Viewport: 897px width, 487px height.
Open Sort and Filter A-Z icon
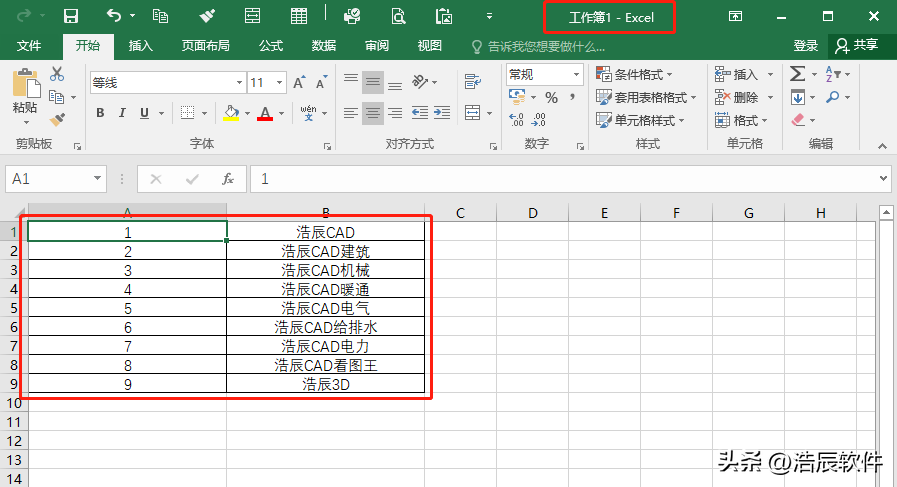832,74
